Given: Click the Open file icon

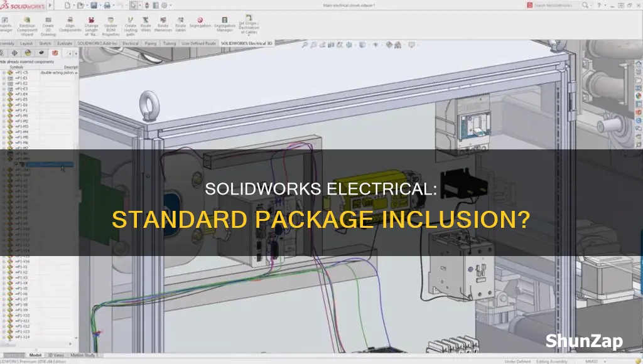Looking at the screenshot, I should click(x=81, y=5).
